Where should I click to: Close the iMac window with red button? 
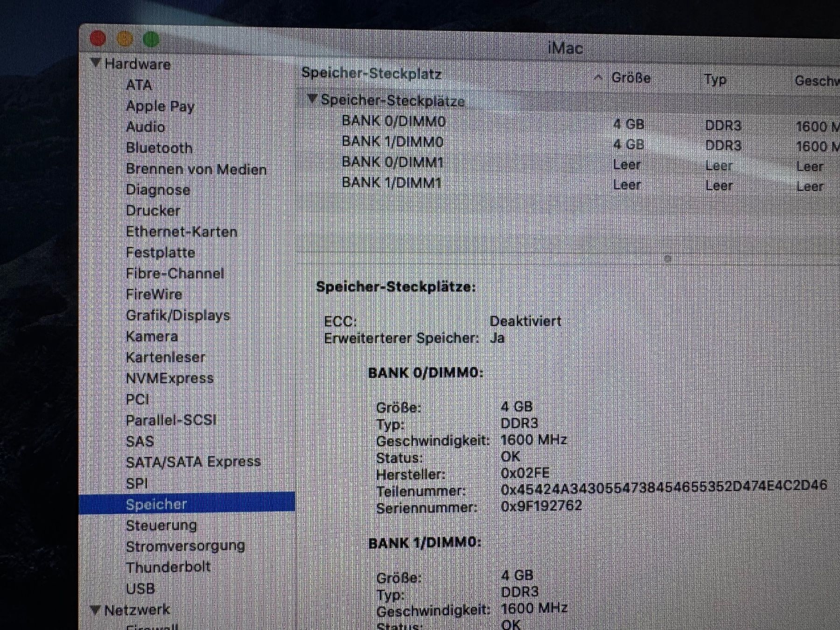click(98, 38)
